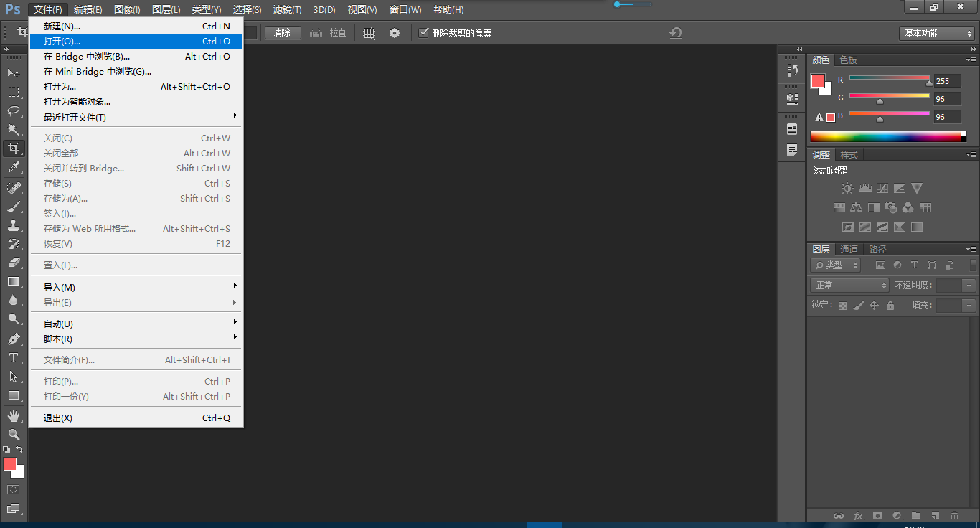Image resolution: width=980 pixels, height=528 pixels.
Task: Select the Eraser tool
Action: coord(14,263)
